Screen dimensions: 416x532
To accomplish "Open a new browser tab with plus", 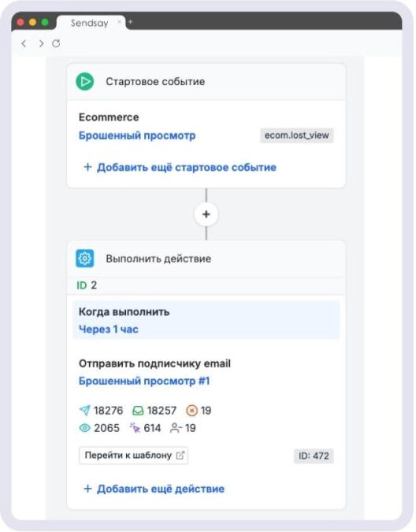I will click(x=130, y=22).
